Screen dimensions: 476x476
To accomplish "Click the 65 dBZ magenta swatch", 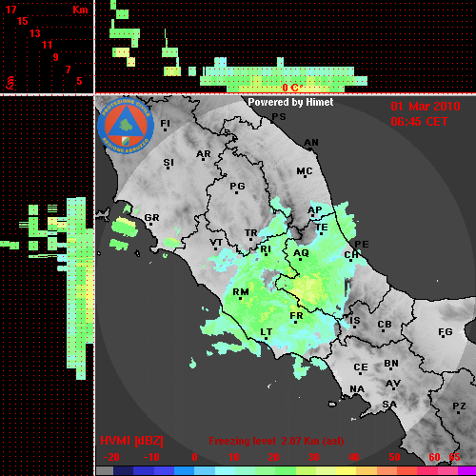I will pos(466,470).
